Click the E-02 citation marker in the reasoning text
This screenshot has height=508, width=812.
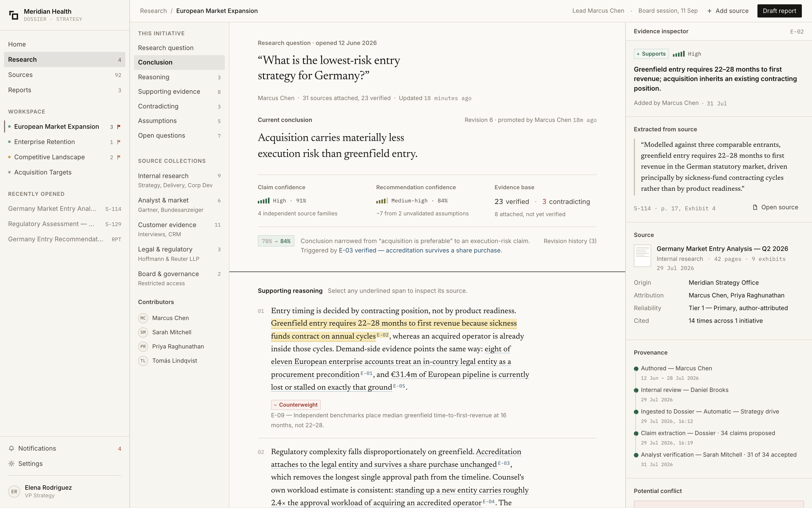tap(382, 335)
